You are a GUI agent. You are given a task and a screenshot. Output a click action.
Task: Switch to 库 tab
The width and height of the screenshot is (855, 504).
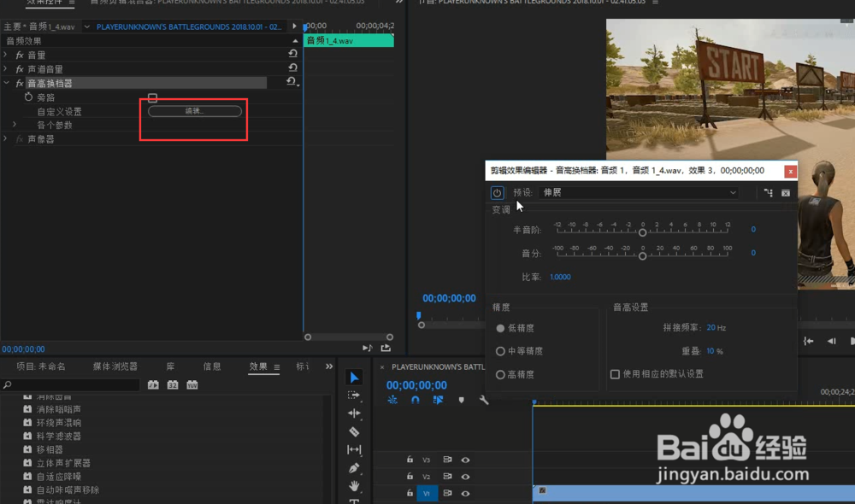point(171,366)
